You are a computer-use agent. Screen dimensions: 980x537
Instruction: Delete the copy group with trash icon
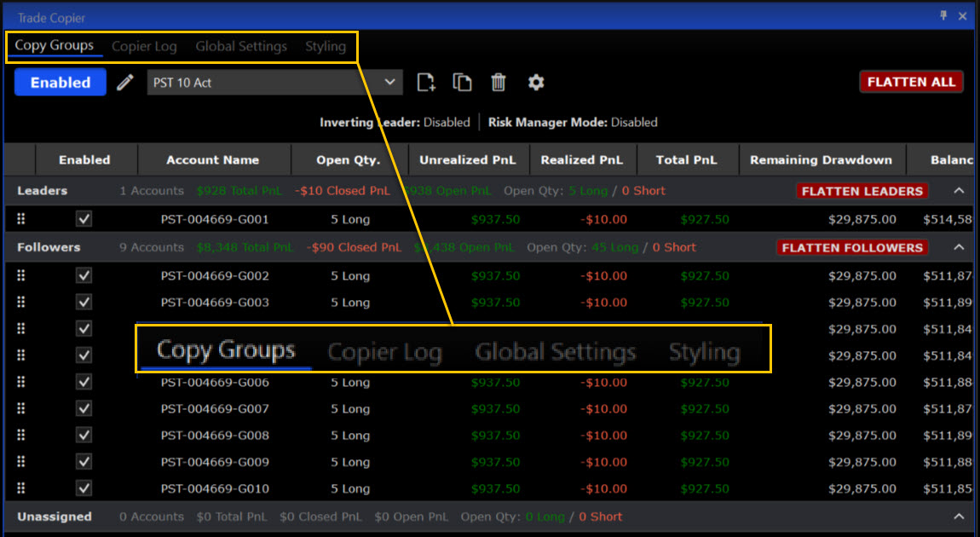click(499, 83)
